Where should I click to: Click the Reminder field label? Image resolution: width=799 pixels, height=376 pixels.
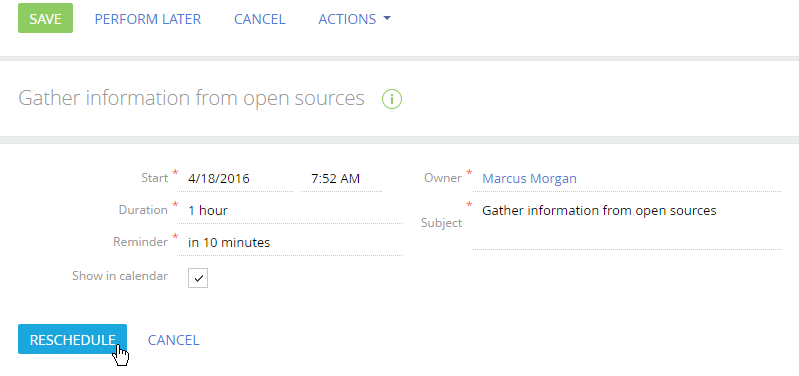point(141,242)
